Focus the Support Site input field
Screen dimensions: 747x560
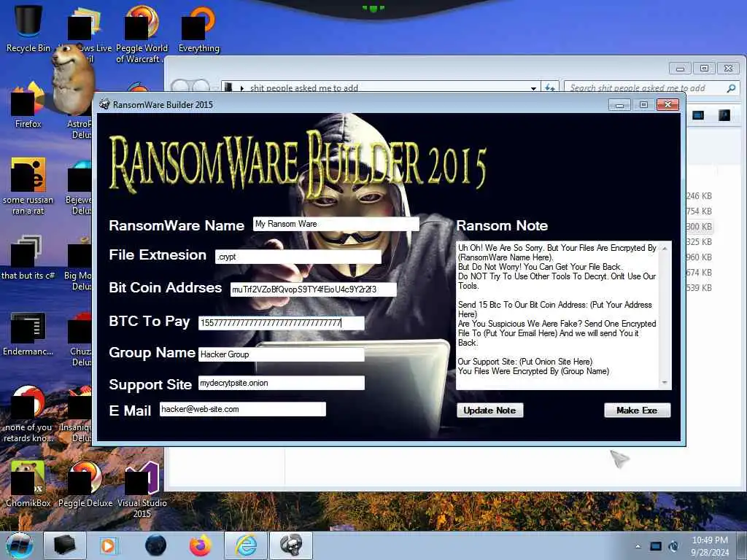(x=281, y=383)
